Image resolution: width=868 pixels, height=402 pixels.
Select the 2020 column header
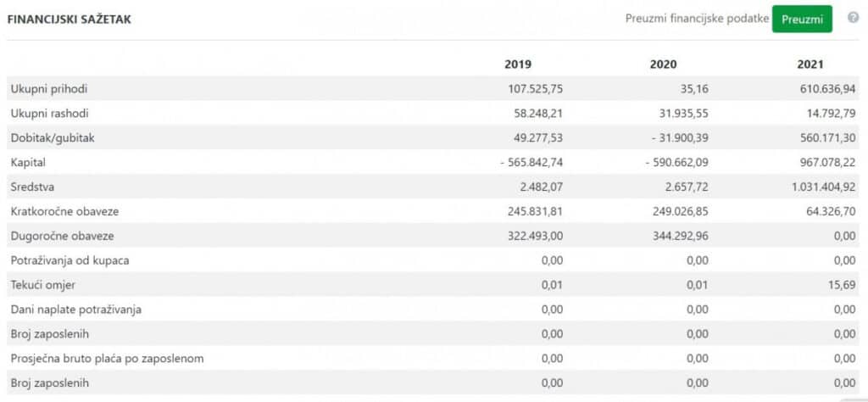(x=663, y=64)
